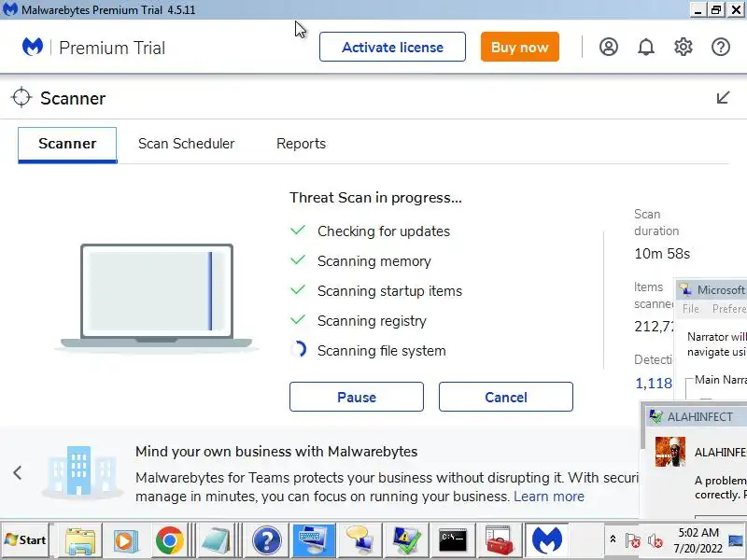Screen dimensions: 747x560
Task: Open Help and Support taskbar icon
Action: coord(266,540)
